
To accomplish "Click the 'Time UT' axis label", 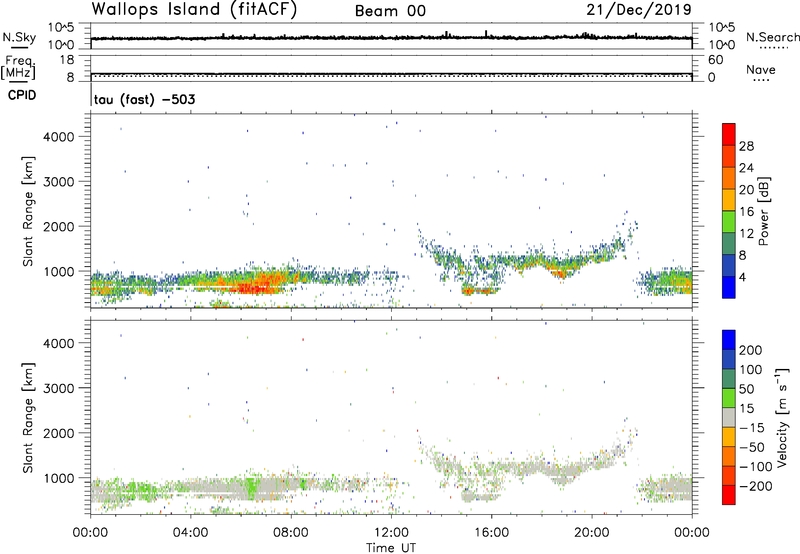I will pos(391,548).
